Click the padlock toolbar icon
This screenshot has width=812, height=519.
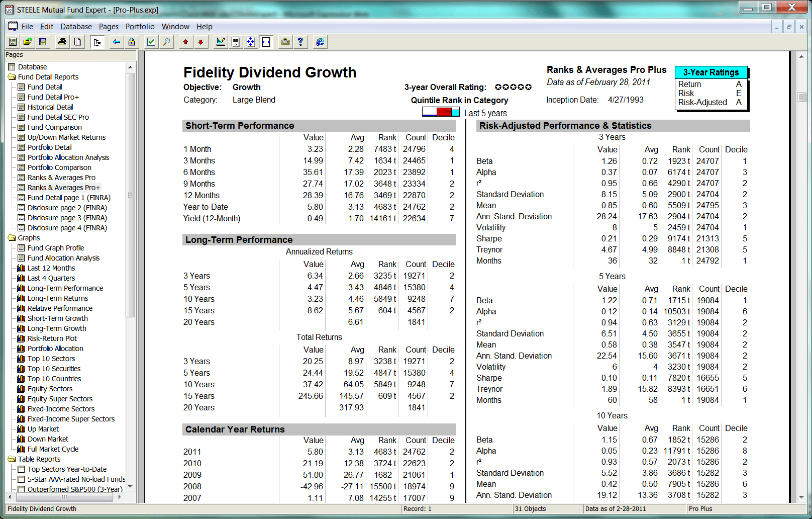pyautogui.click(x=132, y=42)
